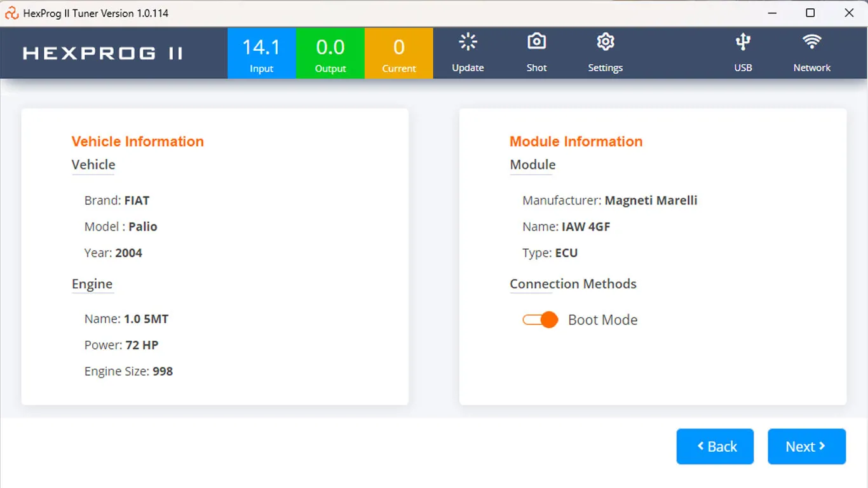This screenshot has width=868, height=488.
Task: Click the Engine Size: 998 text
Action: tap(128, 372)
